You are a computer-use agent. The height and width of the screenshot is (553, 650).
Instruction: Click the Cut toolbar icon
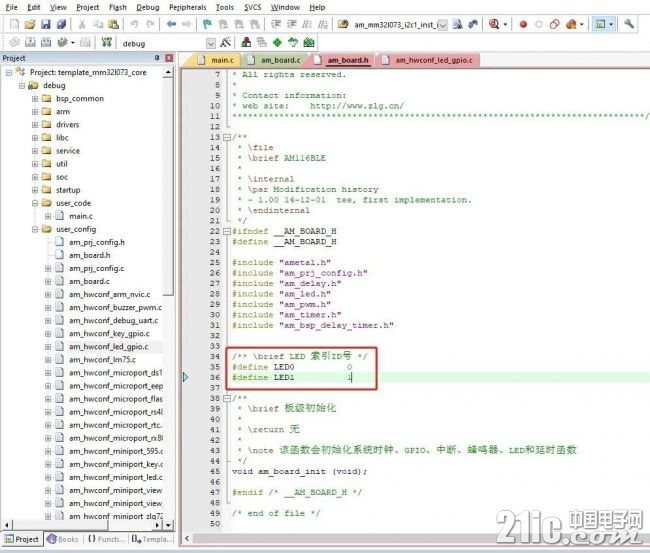point(82,24)
